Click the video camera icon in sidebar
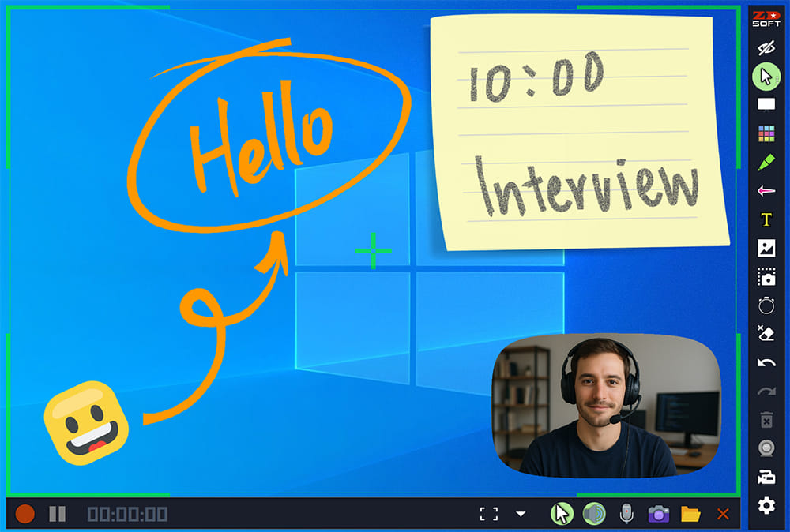The image size is (790, 532). tap(766, 477)
